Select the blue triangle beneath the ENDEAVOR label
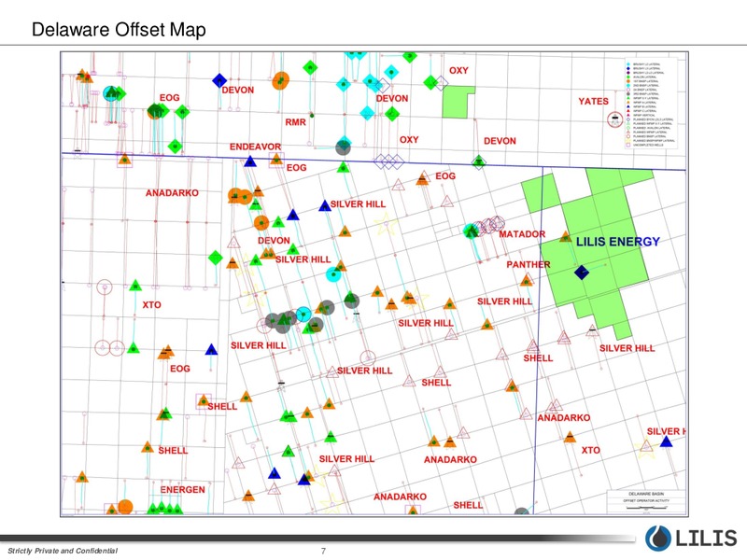The height and width of the screenshot is (560, 747). (250, 161)
